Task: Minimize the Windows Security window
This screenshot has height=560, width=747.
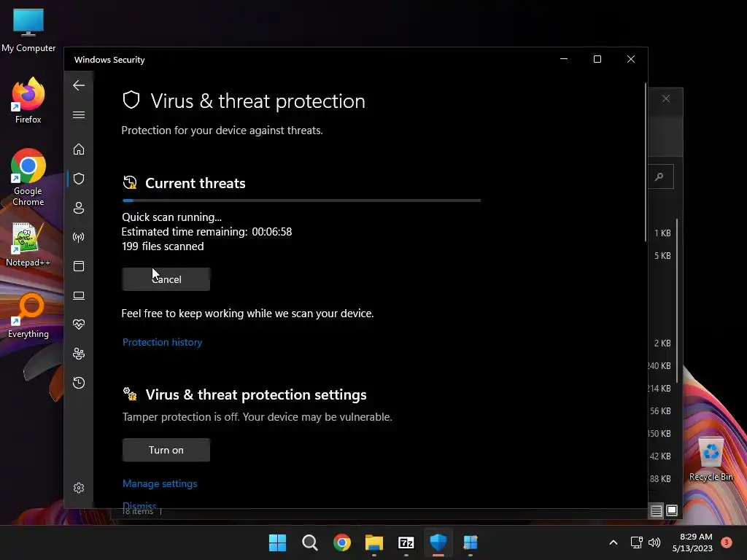Action: click(x=564, y=59)
